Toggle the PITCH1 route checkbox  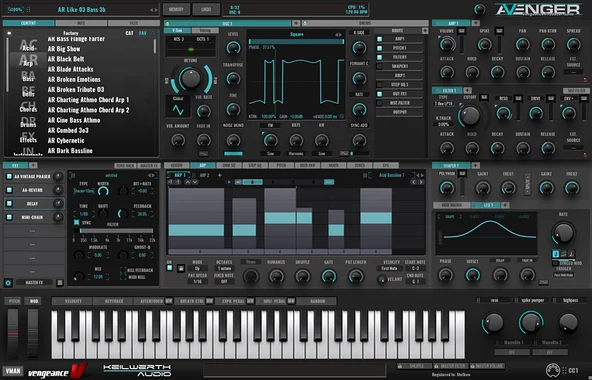click(379, 48)
